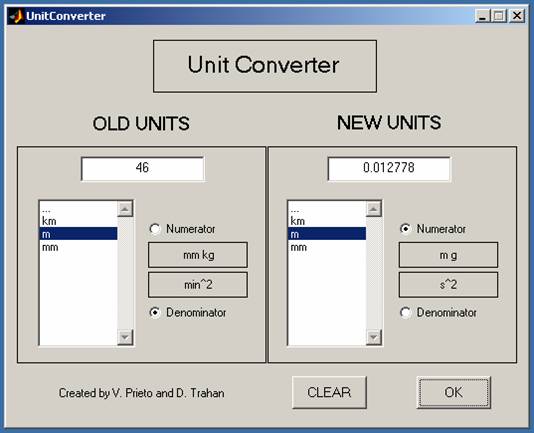534x433 pixels.
Task: Click scroll up arrow in new units list
Action: click(374, 209)
